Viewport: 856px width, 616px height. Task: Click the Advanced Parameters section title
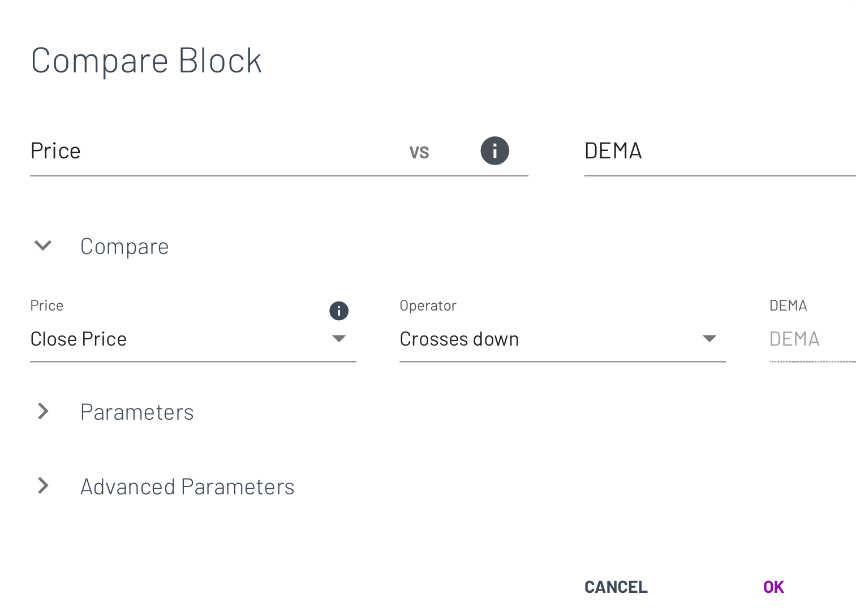click(x=187, y=487)
